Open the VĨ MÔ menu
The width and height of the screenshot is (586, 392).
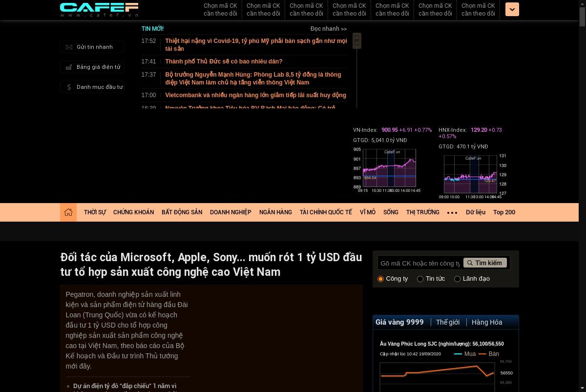[368, 212]
